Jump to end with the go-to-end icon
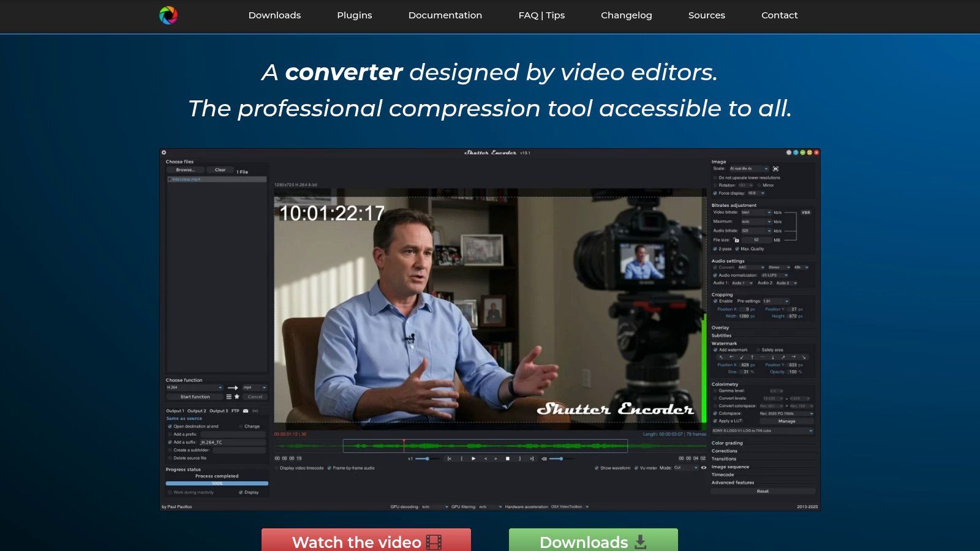The height and width of the screenshot is (551, 980). click(531, 459)
